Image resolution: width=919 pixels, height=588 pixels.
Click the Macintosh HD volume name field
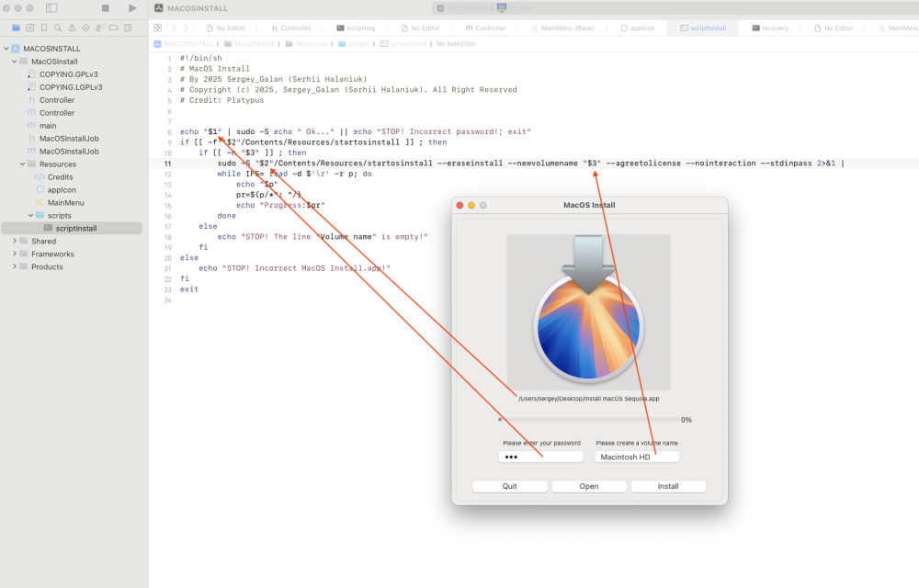tap(637, 457)
